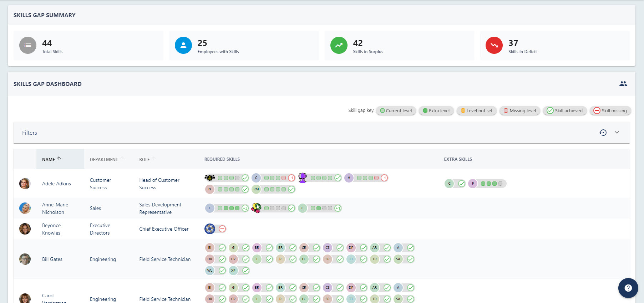
Task: Open the help question mark button
Action: coord(628,288)
